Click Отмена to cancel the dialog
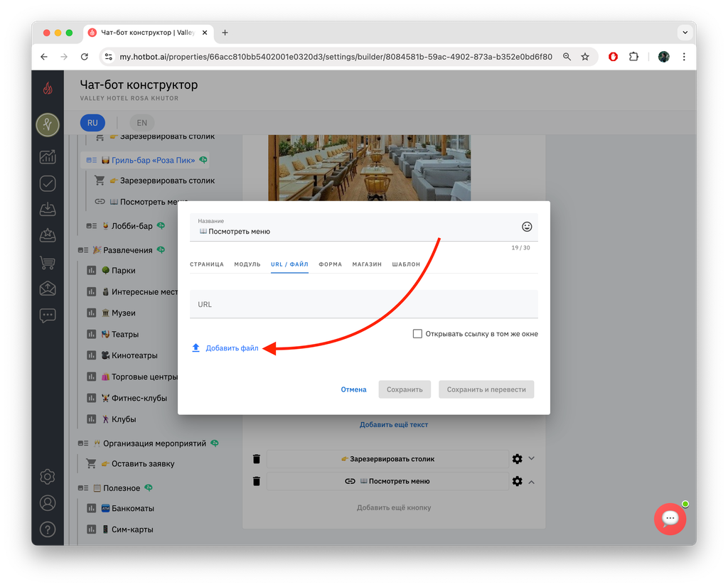This screenshot has width=728, height=587. [x=353, y=389]
